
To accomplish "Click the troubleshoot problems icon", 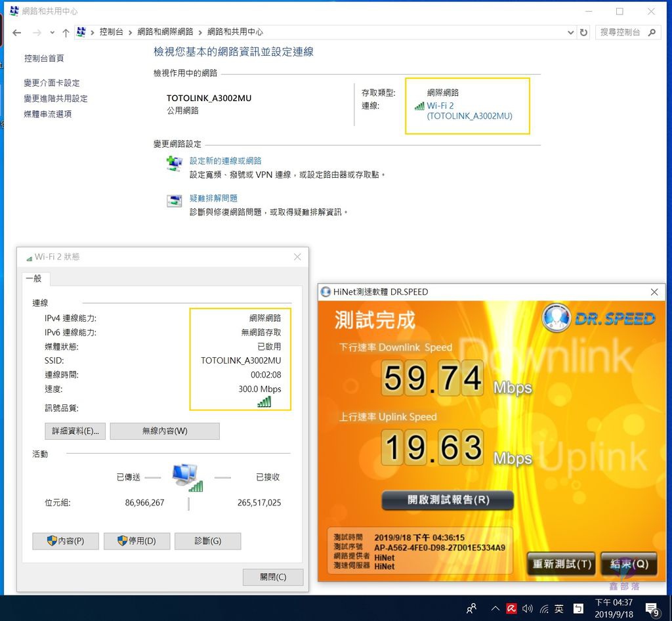I will coord(175,201).
